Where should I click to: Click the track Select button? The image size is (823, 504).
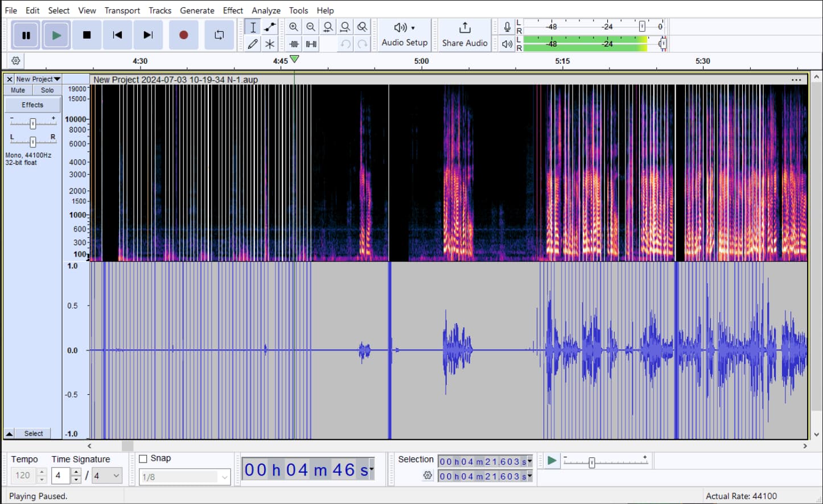(34, 433)
